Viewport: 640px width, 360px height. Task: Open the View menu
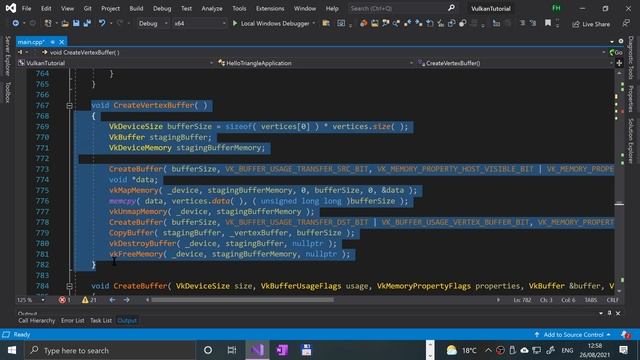pos(67,8)
